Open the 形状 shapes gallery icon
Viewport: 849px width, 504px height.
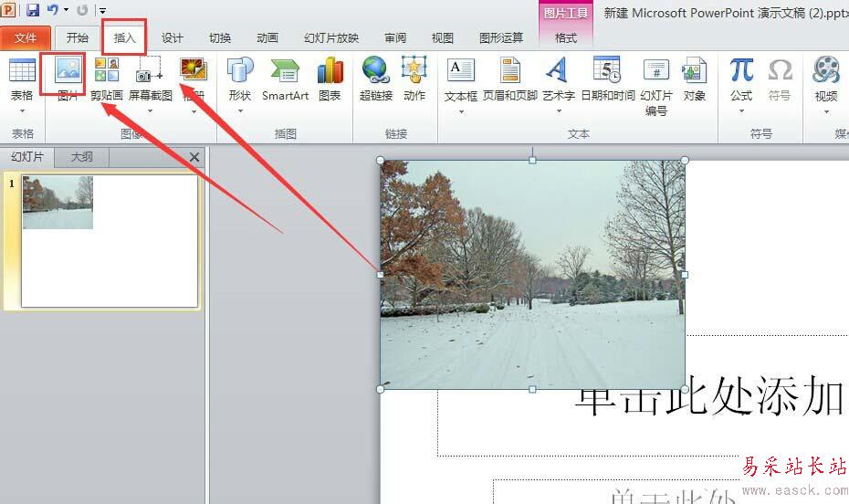[x=240, y=70]
